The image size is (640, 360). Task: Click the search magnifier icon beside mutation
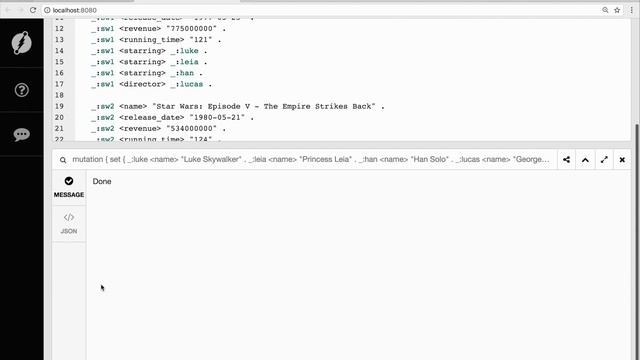click(63, 160)
